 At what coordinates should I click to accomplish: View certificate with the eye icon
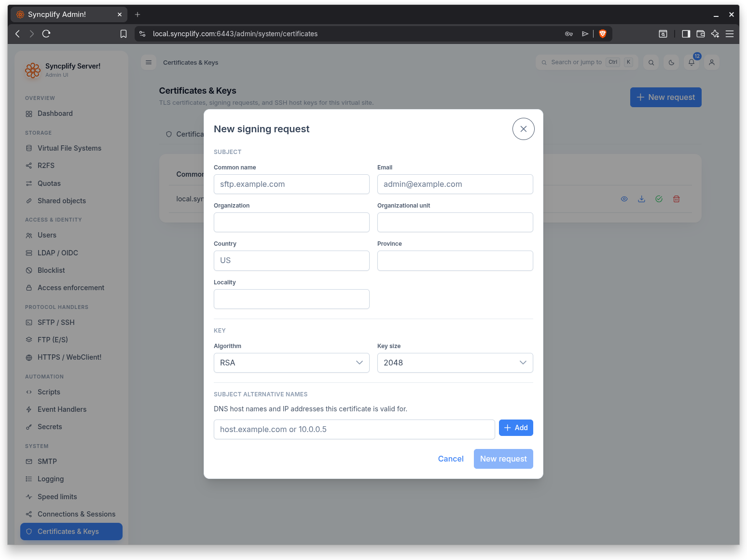(x=624, y=199)
